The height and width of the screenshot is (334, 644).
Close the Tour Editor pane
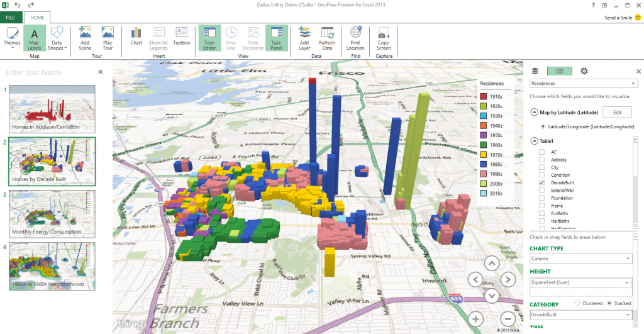point(101,72)
